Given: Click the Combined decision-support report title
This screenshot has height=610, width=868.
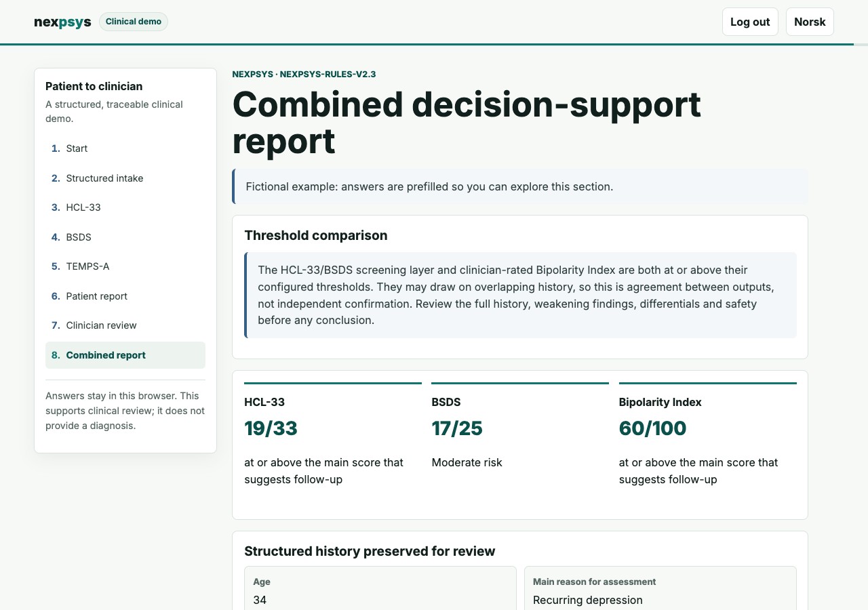Looking at the screenshot, I should click(x=467, y=123).
